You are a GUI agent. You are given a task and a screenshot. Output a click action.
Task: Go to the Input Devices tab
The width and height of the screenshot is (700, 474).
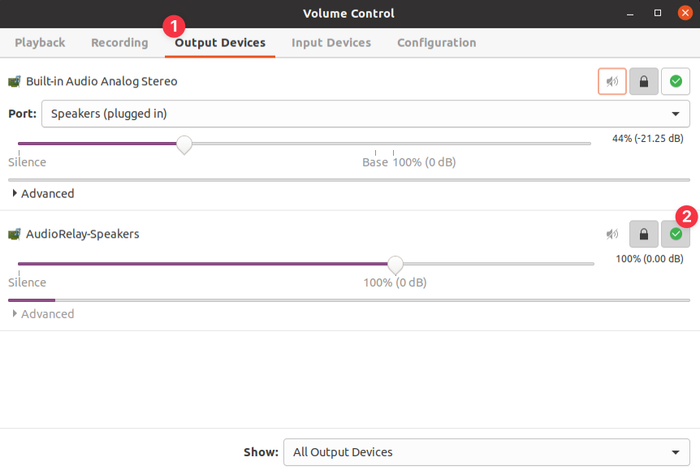(x=331, y=43)
